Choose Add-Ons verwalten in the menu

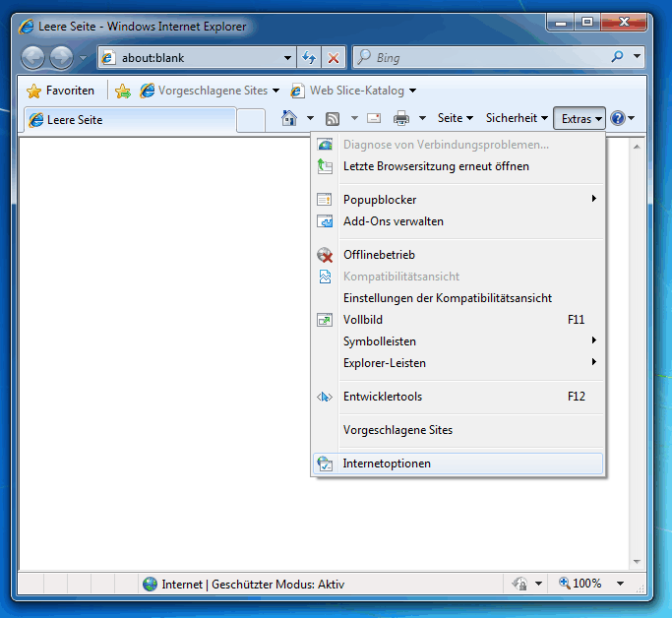pyautogui.click(x=393, y=221)
